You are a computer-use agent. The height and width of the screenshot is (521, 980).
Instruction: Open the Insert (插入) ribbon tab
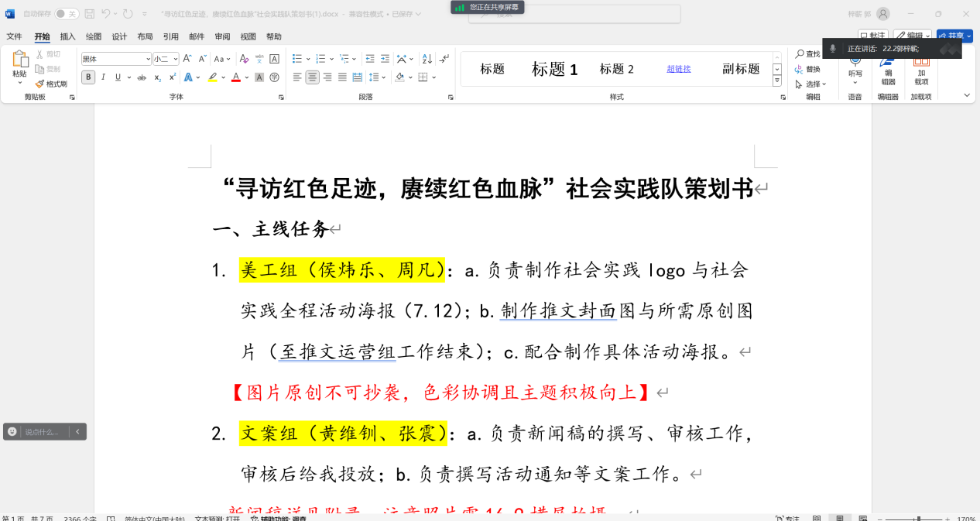(68, 36)
